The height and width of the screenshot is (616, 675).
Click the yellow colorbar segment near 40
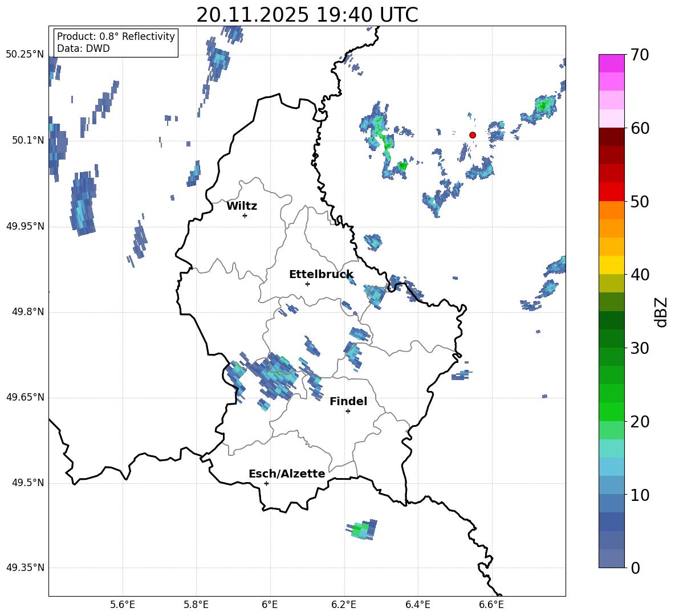point(611,265)
